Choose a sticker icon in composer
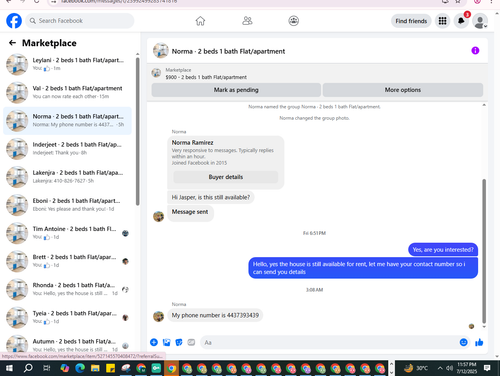500x376 pixels. (179, 342)
